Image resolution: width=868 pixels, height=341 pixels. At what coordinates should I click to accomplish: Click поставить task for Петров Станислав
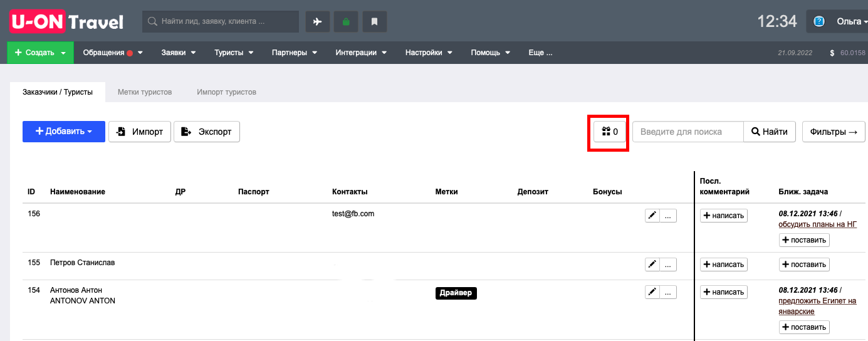coord(804,265)
